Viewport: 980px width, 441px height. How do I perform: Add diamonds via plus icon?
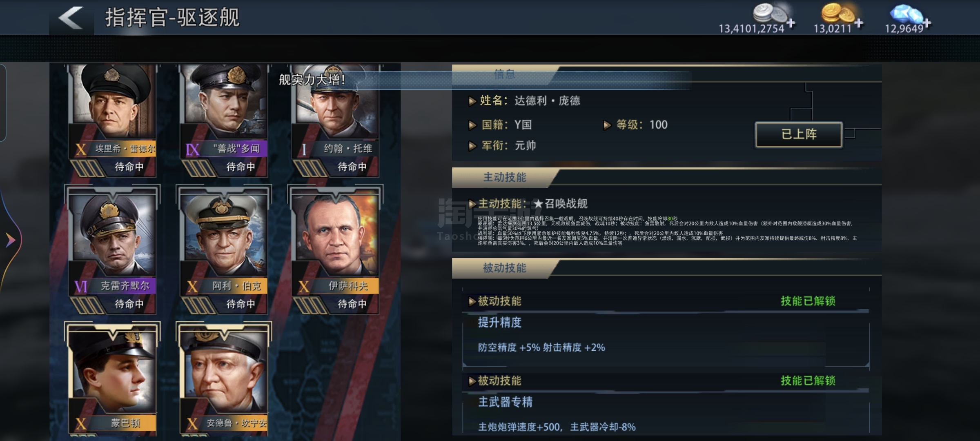pos(927,23)
